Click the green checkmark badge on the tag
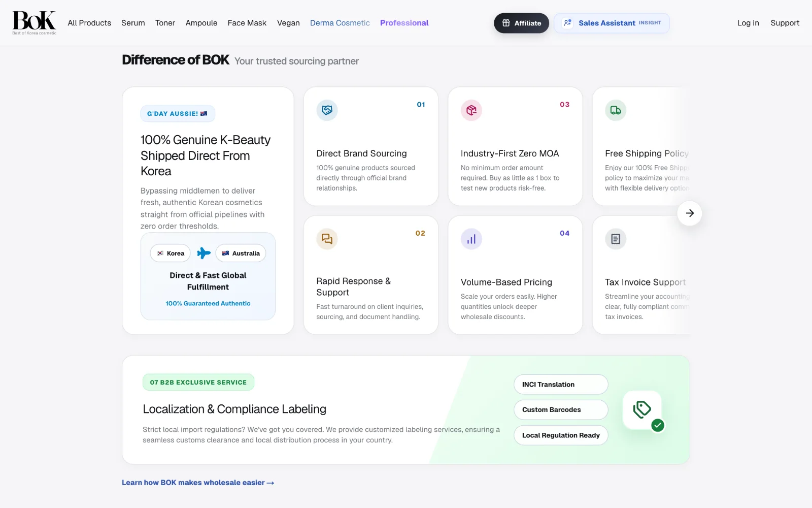The width and height of the screenshot is (812, 508). coord(658,425)
